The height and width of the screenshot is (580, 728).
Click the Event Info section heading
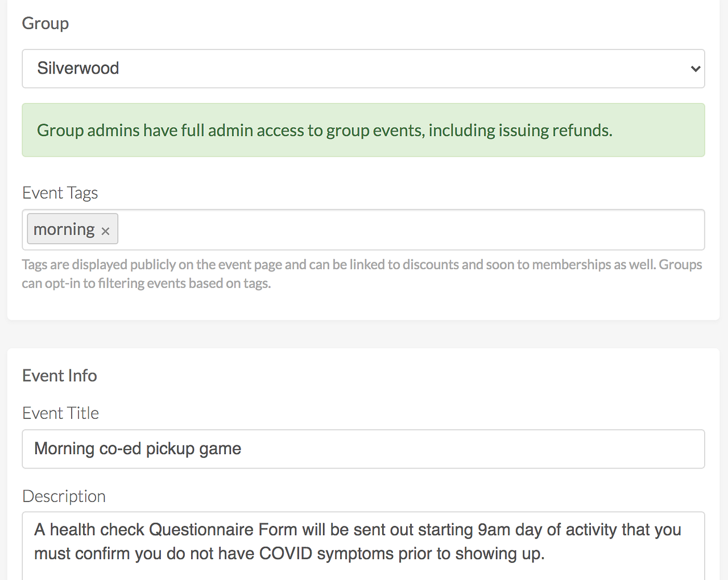[59, 376]
